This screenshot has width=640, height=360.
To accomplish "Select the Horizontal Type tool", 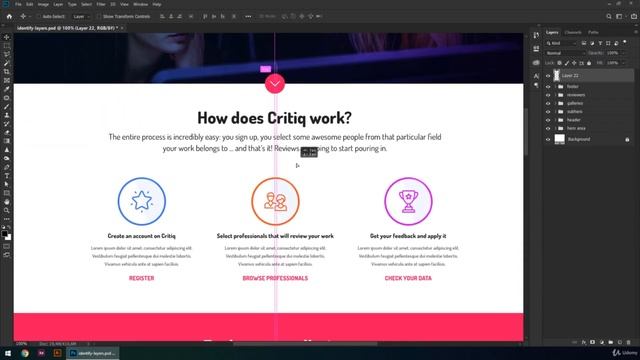I will [7, 176].
